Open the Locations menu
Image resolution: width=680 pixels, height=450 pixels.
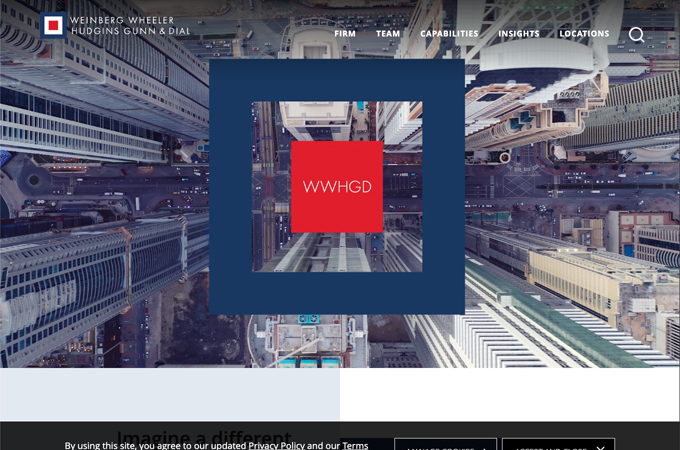(x=584, y=34)
